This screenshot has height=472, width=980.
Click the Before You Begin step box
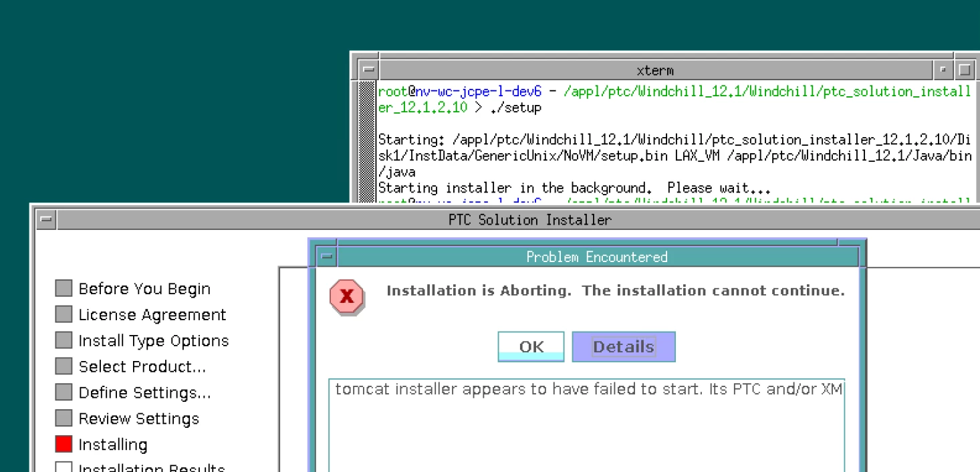coord(64,288)
